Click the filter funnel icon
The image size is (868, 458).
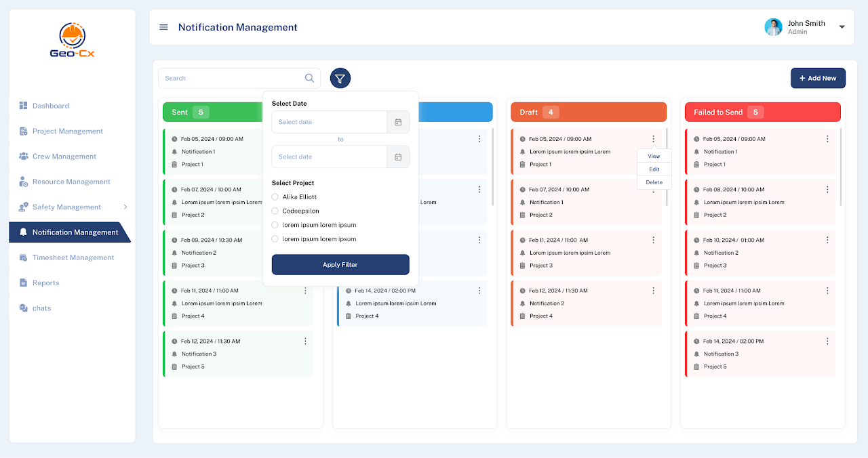click(x=340, y=79)
